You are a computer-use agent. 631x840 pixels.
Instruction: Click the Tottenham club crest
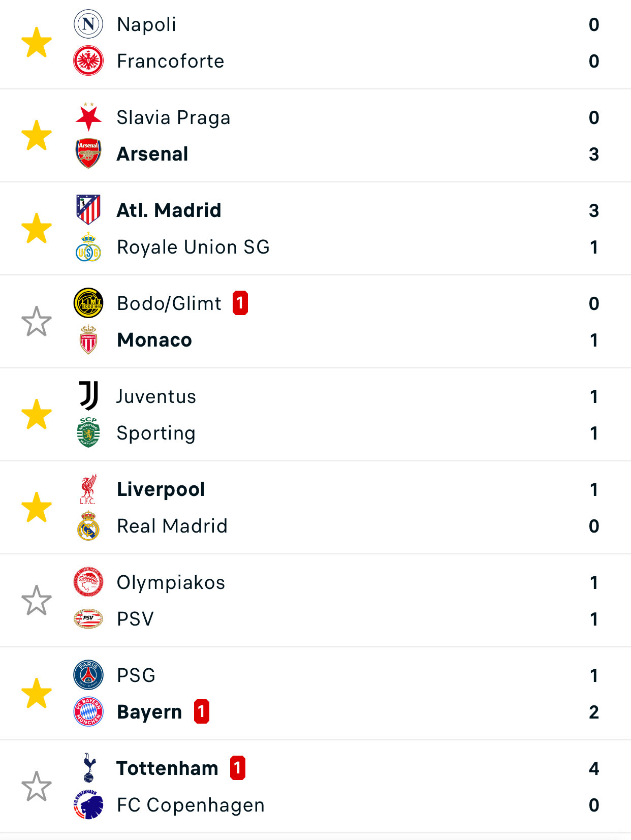pos(88,768)
